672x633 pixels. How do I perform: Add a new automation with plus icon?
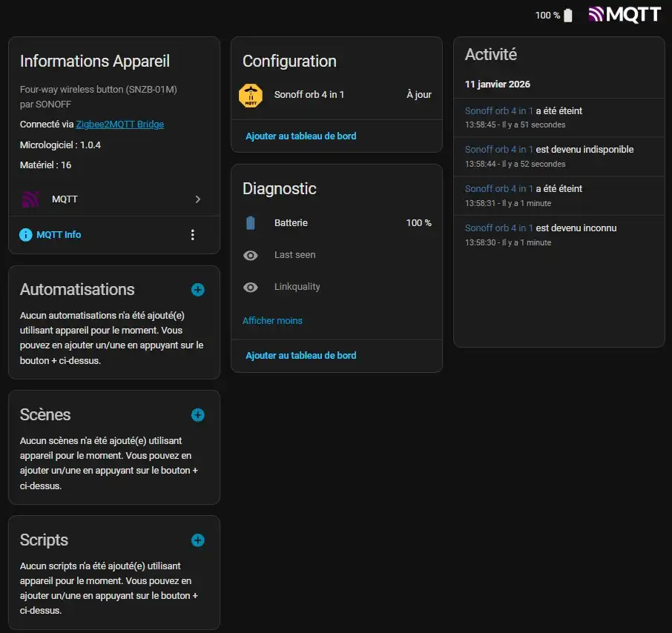[198, 290]
